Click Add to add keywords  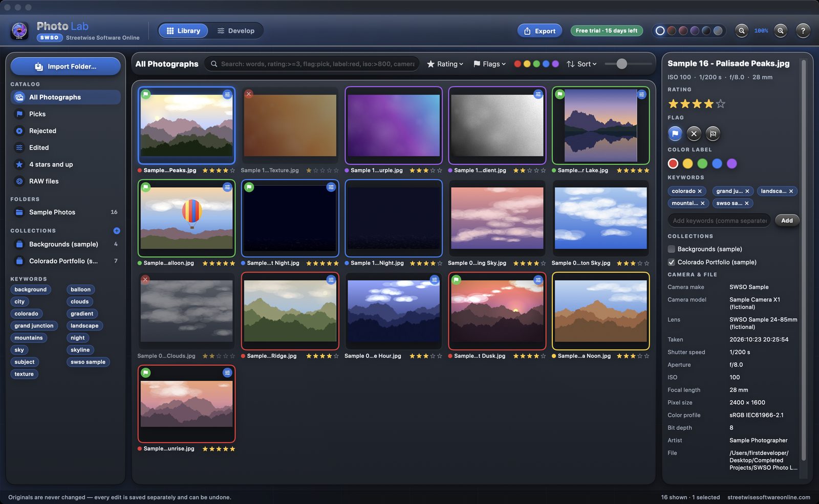[x=787, y=221]
